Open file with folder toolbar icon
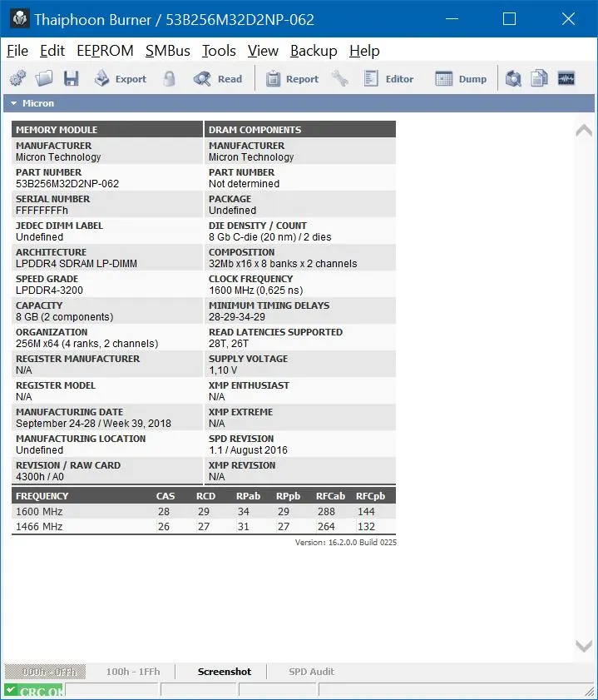The height and width of the screenshot is (700, 598). point(44,79)
